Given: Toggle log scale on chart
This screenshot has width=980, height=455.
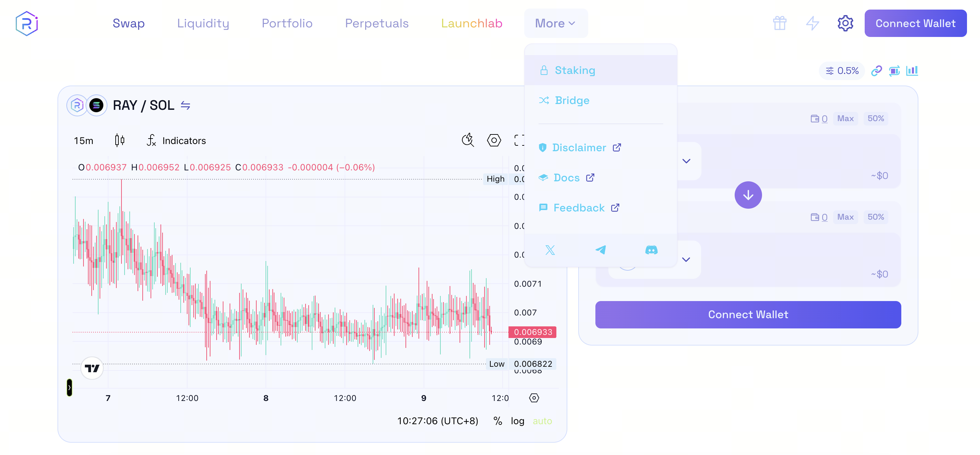Looking at the screenshot, I should pyautogui.click(x=517, y=421).
